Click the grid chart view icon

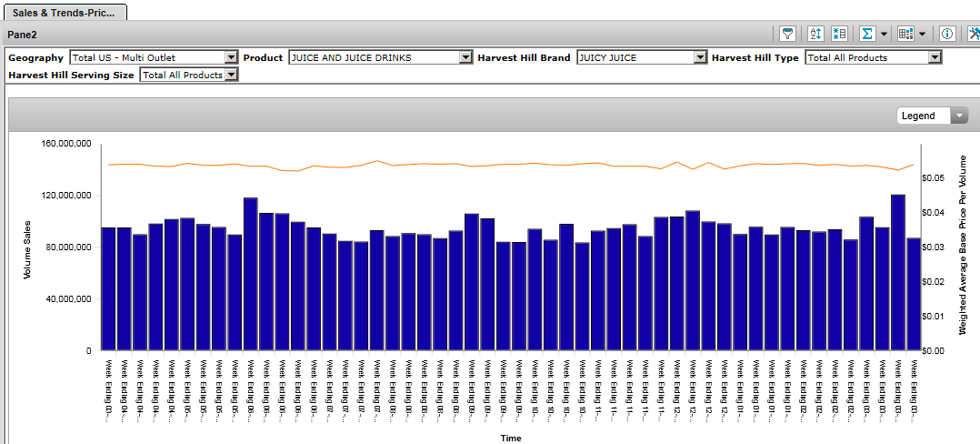point(905,34)
